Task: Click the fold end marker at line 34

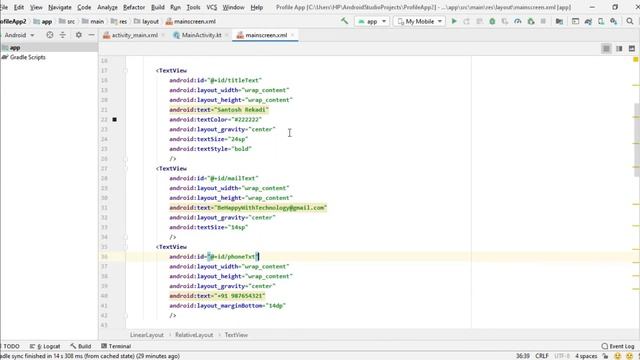Action: pyautogui.click(x=126, y=237)
